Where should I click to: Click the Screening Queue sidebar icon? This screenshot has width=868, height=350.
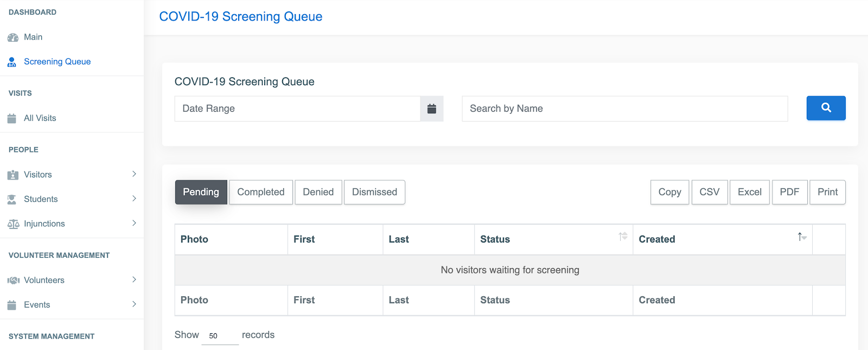click(12, 62)
